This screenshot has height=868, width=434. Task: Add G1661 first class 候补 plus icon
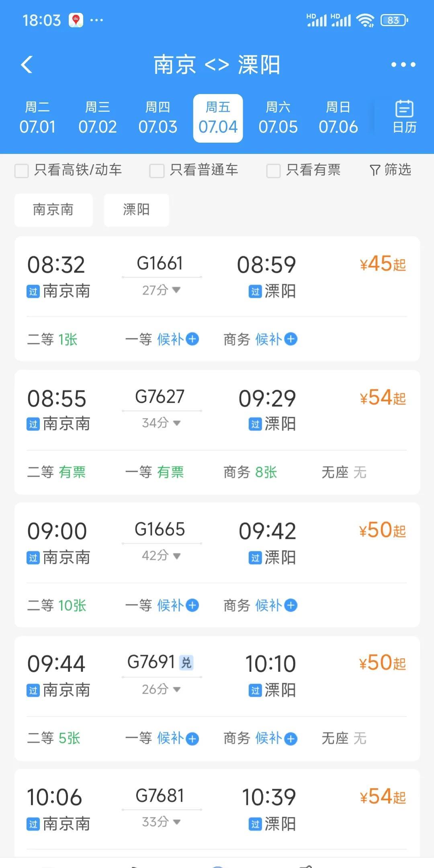[x=193, y=339]
